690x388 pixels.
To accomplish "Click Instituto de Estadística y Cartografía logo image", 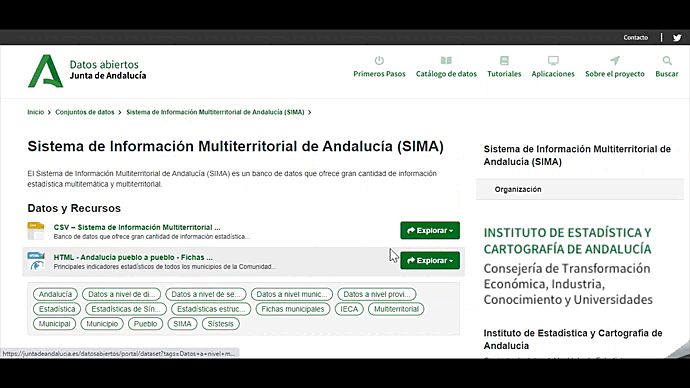I will [x=568, y=266].
